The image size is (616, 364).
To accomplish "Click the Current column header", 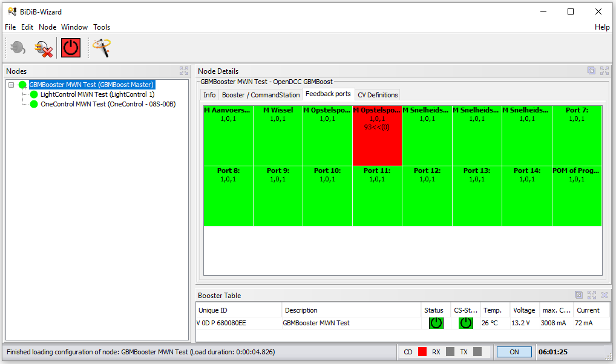I will pyautogui.click(x=592, y=310).
